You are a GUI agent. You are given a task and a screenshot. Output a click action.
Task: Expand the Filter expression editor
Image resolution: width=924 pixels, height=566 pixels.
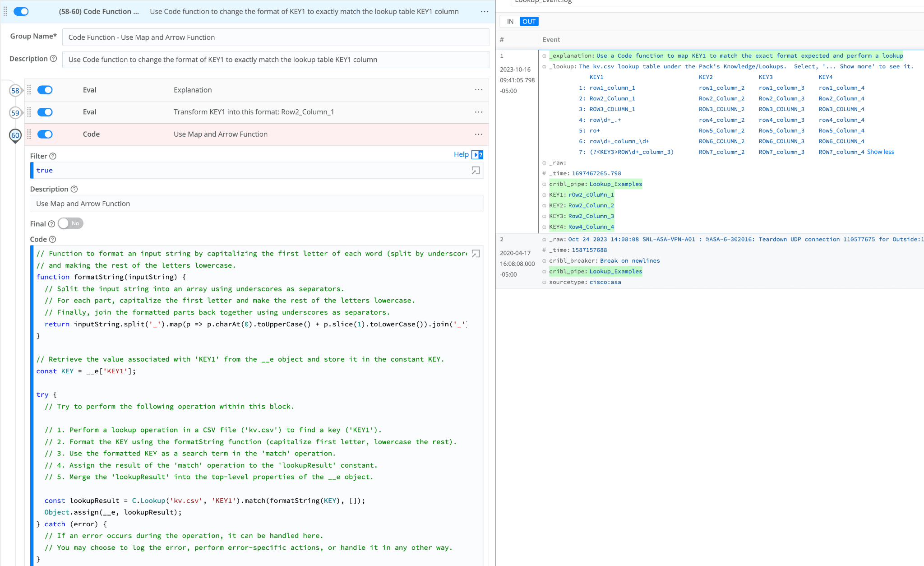[x=476, y=171]
